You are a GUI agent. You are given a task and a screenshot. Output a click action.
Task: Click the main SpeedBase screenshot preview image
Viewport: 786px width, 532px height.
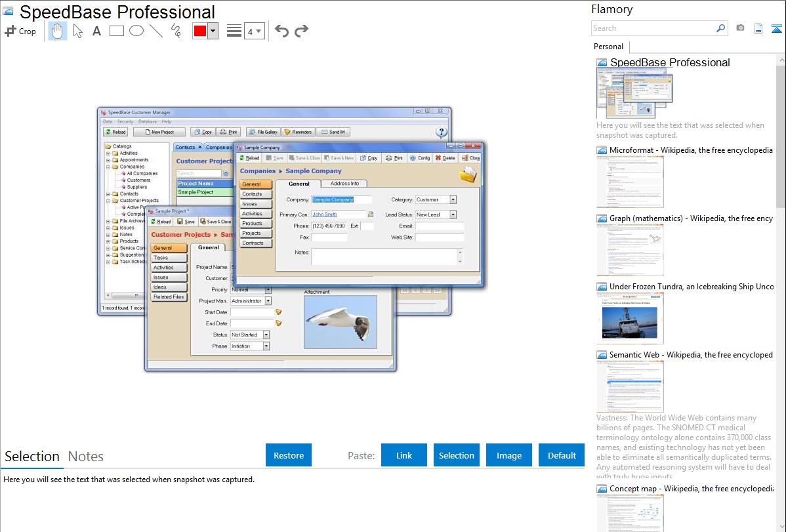291,239
